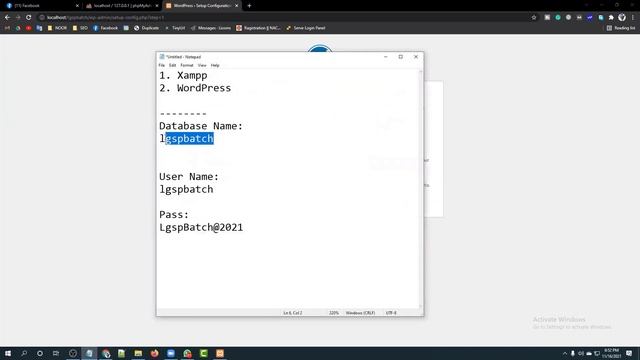
Task: Open the Facebook bookmark
Action: point(105,28)
